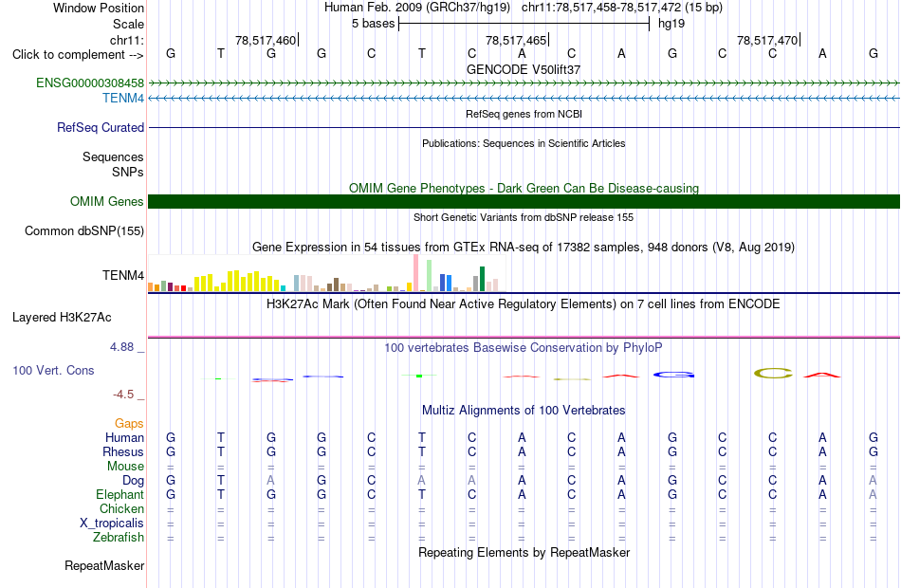Select the X_tropicalis alignment row label

pyautogui.click(x=112, y=524)
